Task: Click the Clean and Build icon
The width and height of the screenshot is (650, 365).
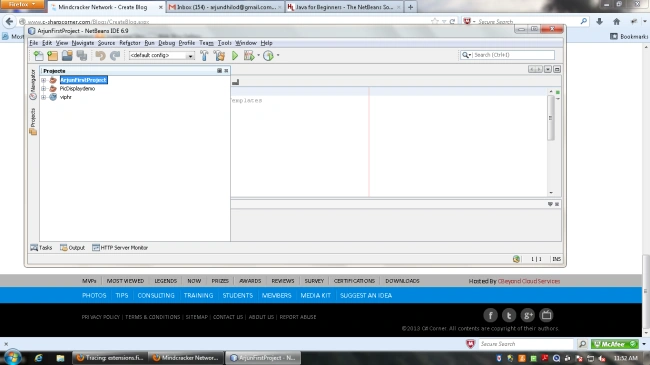Action: [x=219, y=56]
